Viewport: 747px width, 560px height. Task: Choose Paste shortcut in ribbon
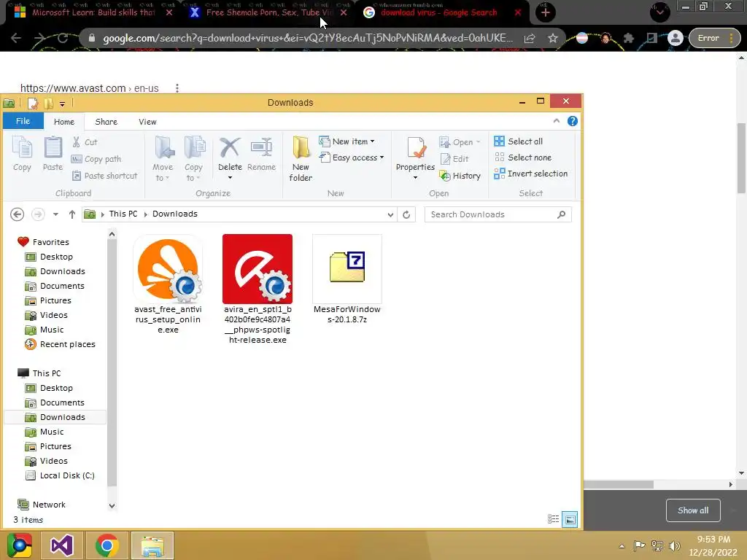104,176
